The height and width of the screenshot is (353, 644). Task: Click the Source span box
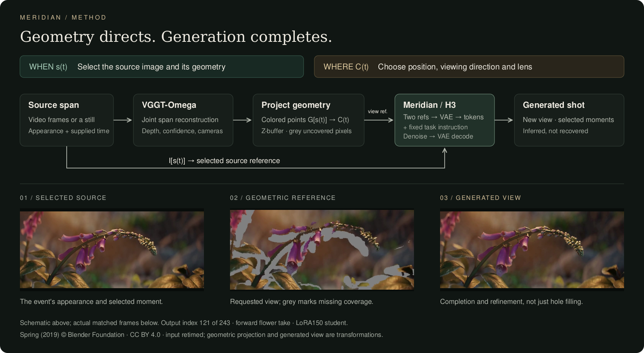[x=67, y=120]
